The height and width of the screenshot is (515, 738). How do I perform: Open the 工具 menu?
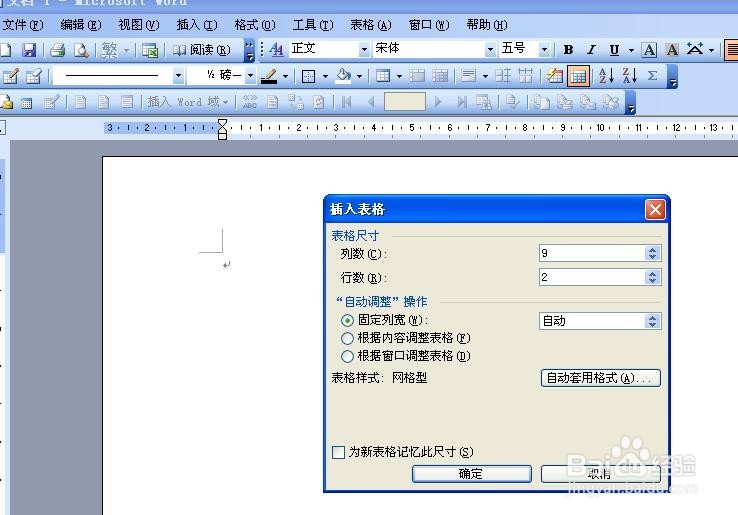tap(313, 24)
